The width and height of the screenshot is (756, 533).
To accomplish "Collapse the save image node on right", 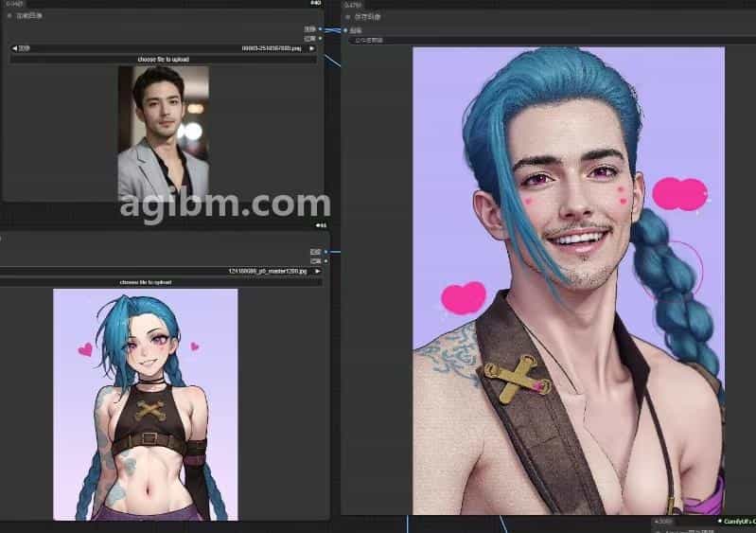I will 348,17.
